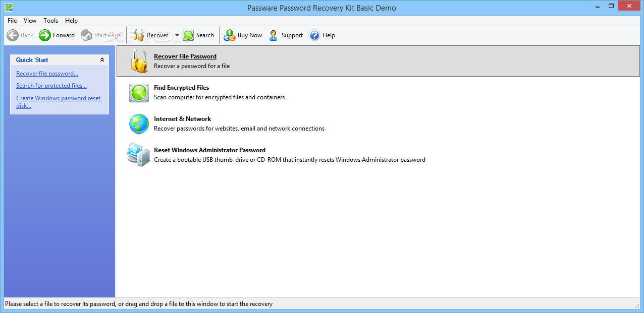Click the Buy Now toolbar label

(x=250, y=35)
